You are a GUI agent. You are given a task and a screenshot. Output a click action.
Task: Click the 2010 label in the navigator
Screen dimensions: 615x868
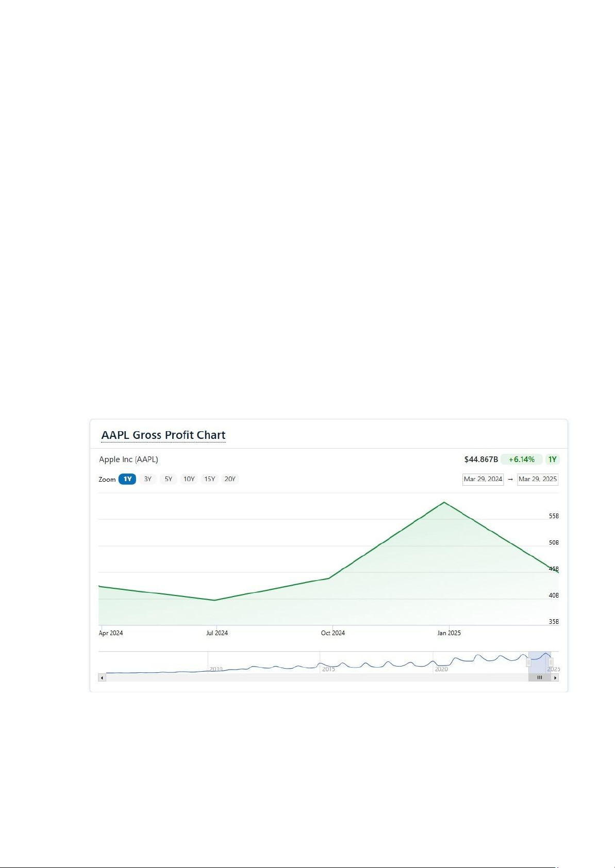click(x=216, y=669)
